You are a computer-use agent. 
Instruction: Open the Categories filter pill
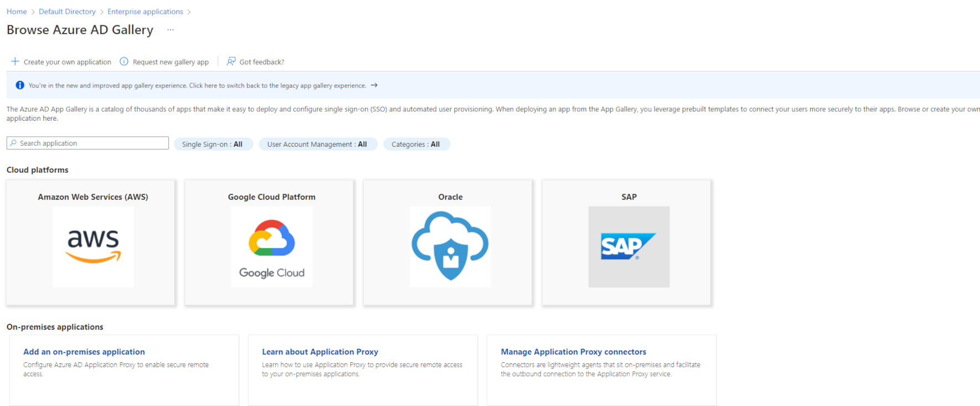click(416, 144)
